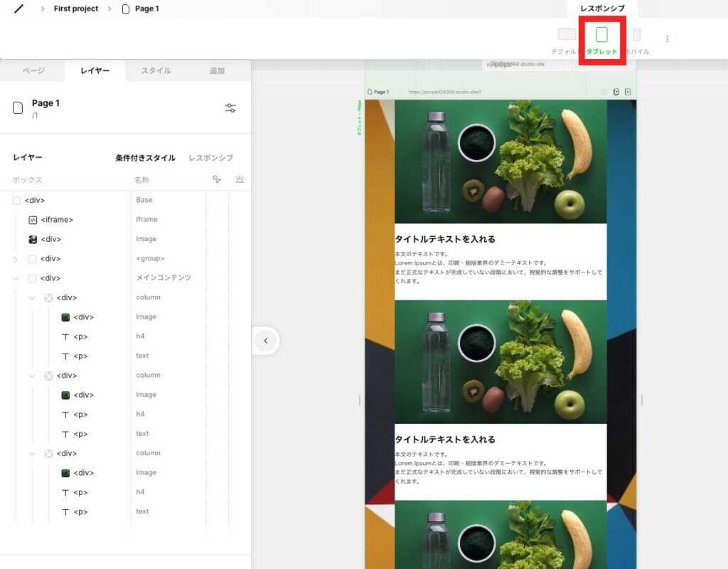This screenshot has width=728, height=569.
Task: Click the Iframe layer name
Action: (x=146, y=219)
